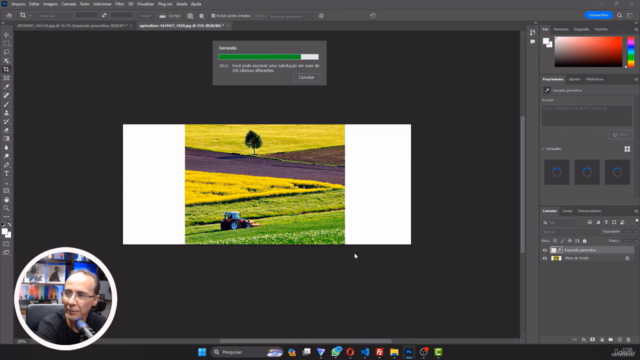Open the crop ratio preset dropdown

[54, 16]
